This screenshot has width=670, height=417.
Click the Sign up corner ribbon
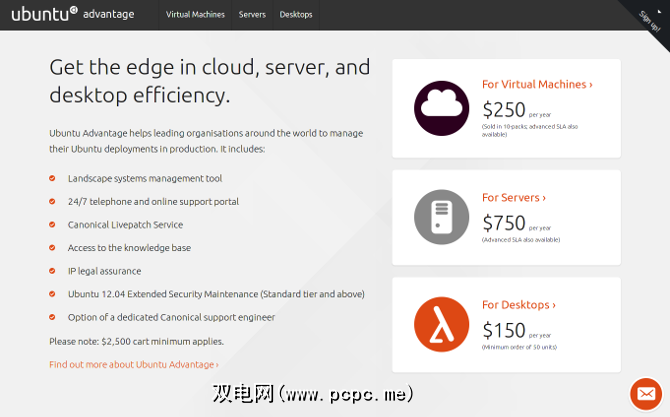[x=650, y=21]
